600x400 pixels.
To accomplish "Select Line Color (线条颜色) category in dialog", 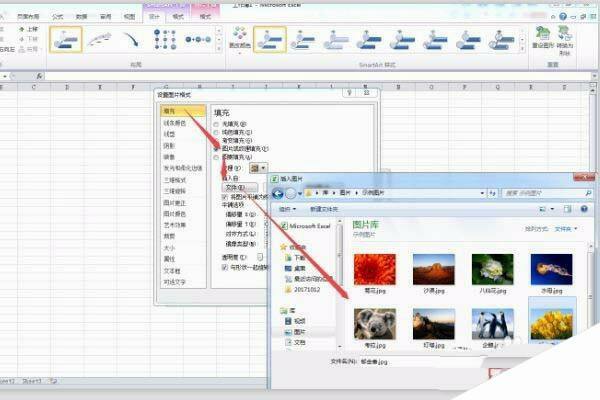I will (175, 123).
